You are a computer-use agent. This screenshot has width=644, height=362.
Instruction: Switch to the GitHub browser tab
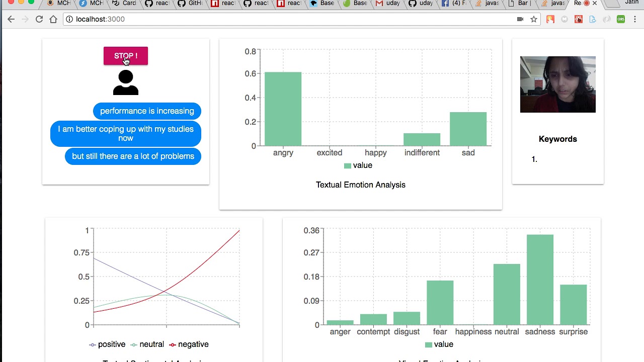(x=190, y=4)
